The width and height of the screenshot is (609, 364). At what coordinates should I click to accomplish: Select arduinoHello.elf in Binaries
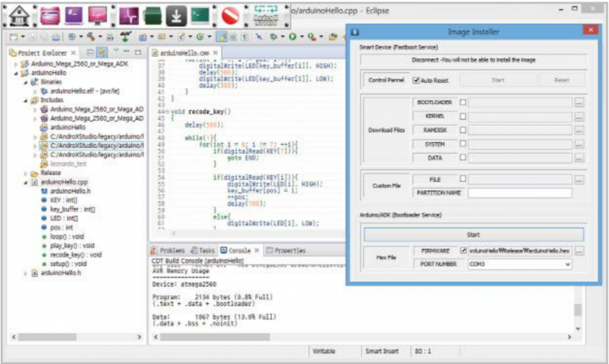85,91
